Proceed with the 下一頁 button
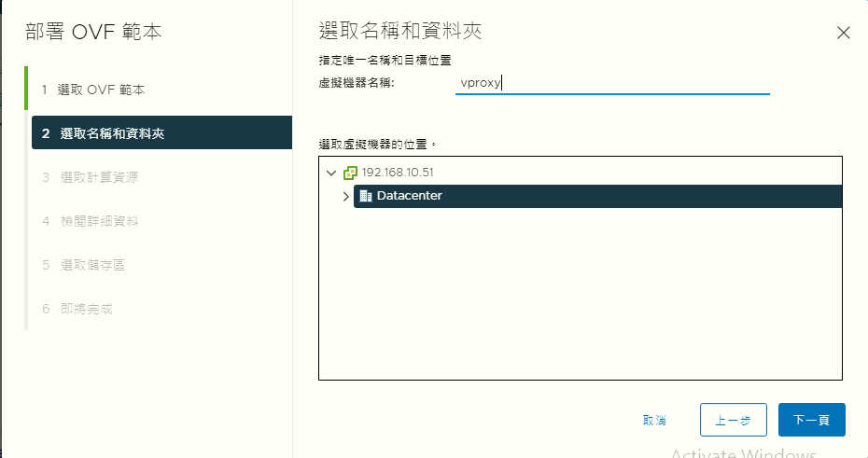The height and width of the screenshot is (458, 868). coord(811,420)
